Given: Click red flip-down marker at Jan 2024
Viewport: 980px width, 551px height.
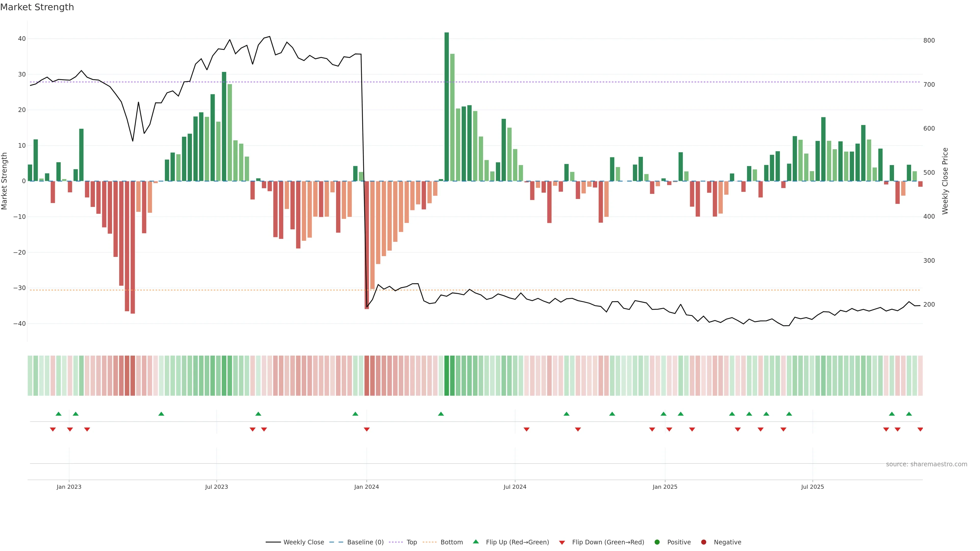Looking at the screenshot, I should [367, 429].
